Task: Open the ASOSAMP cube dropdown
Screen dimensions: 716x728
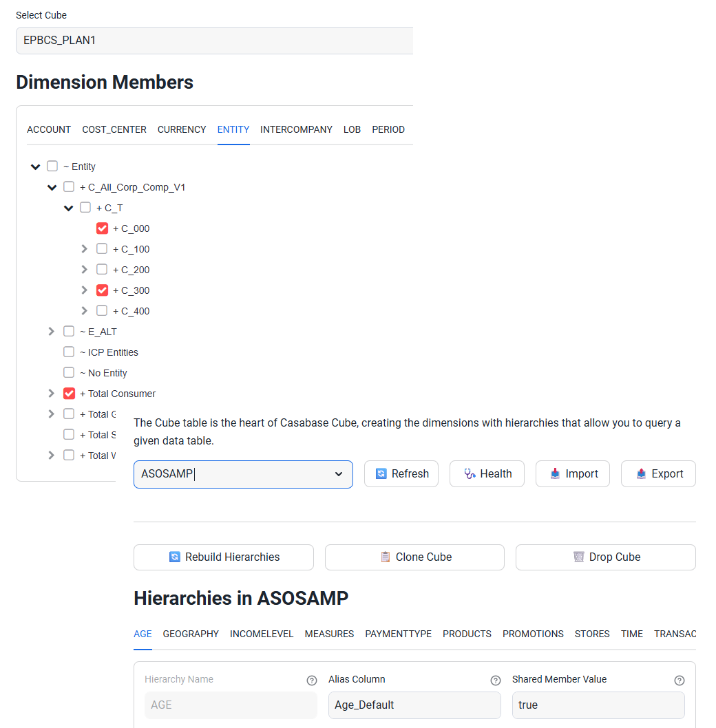Action: (x=243, y=474)
